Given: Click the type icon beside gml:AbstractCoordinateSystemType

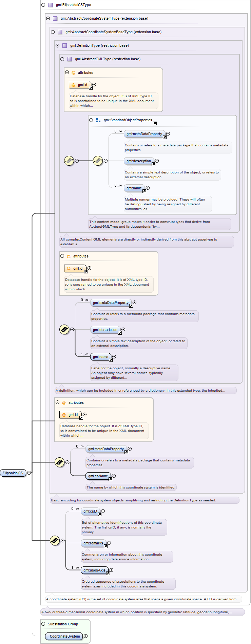Looking at the screenshot, I should pos(55,19).
